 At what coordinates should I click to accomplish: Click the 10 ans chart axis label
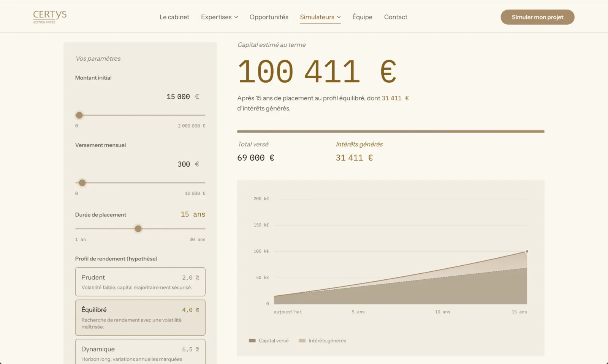(x=442, y=312)
